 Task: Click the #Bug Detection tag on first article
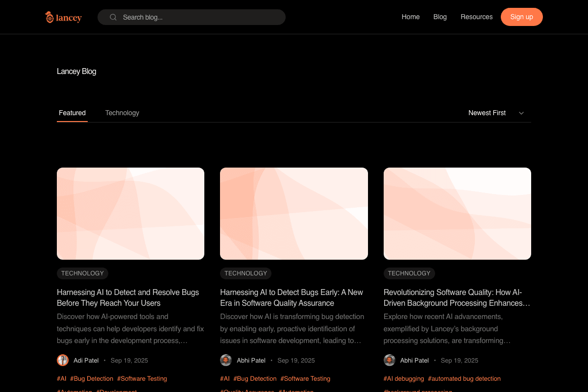coord(92,378)
